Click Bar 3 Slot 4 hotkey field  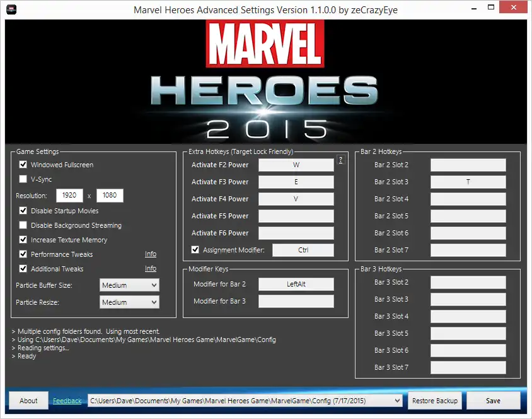[x=468, y=316]
